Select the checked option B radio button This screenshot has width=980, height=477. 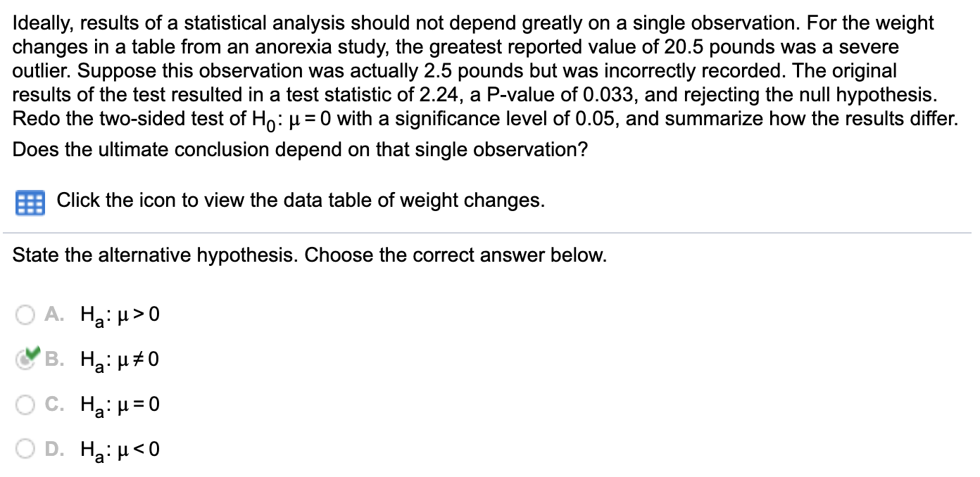(x=26, y=360)
